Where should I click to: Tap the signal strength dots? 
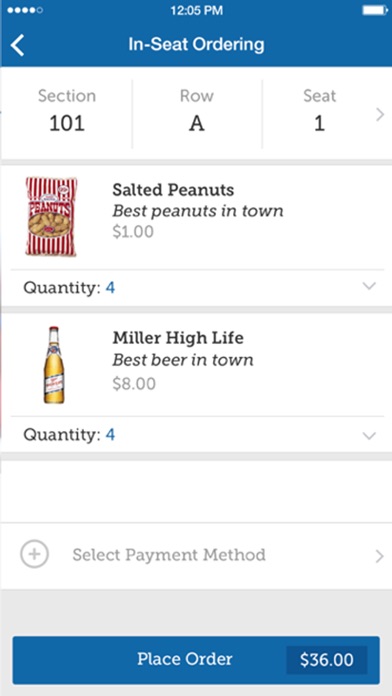click(25, 10)
